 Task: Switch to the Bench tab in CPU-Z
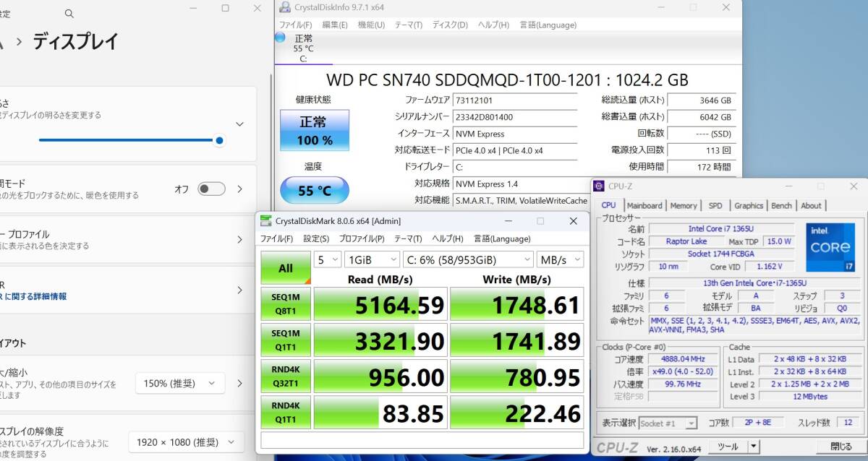pos(782,206)
